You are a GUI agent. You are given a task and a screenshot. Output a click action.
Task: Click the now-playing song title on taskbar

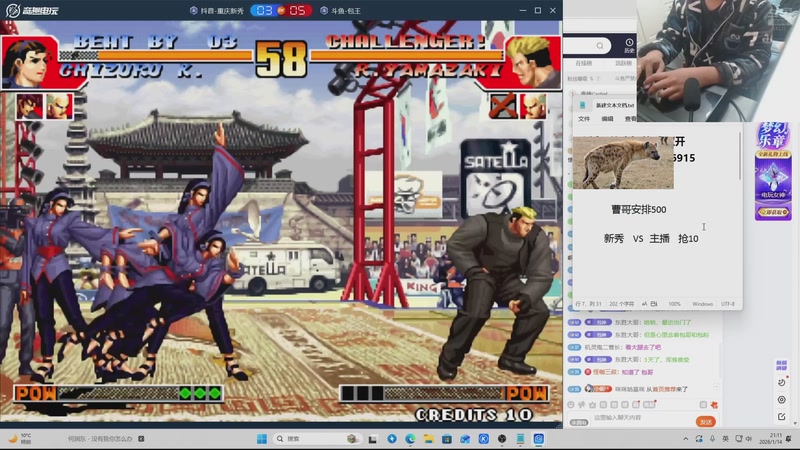100,439
